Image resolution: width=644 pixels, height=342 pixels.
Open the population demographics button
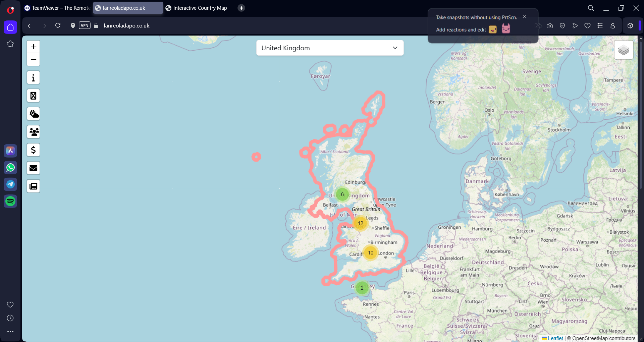(x=33, y=132)
